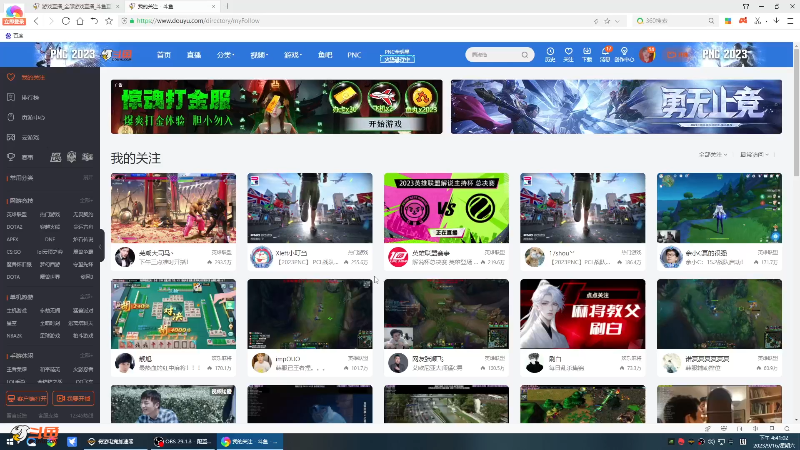Open the default sort dropdown

pyautogui.click(x=754, y=154)
